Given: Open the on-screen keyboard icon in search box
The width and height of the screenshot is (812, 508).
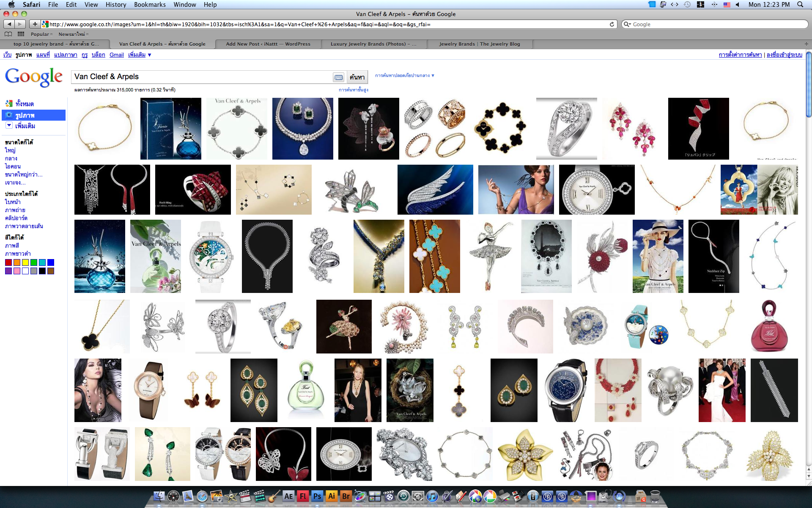Looking at the screenshot, I should tap(338, 77).
